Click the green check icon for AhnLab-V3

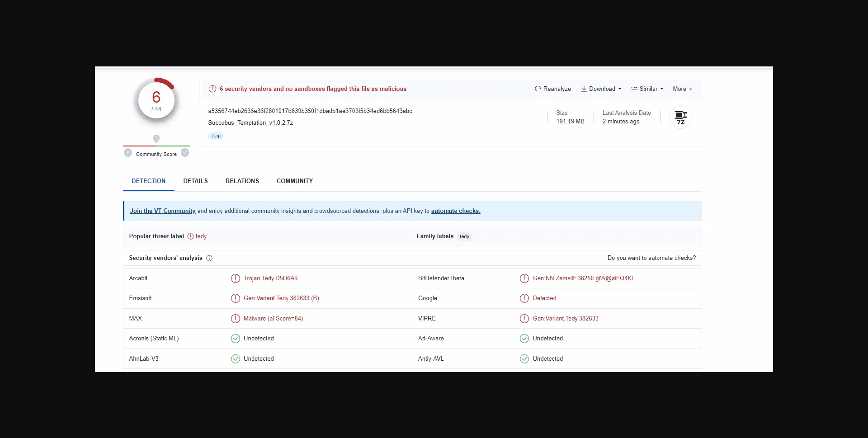click(x=235, y=359)
